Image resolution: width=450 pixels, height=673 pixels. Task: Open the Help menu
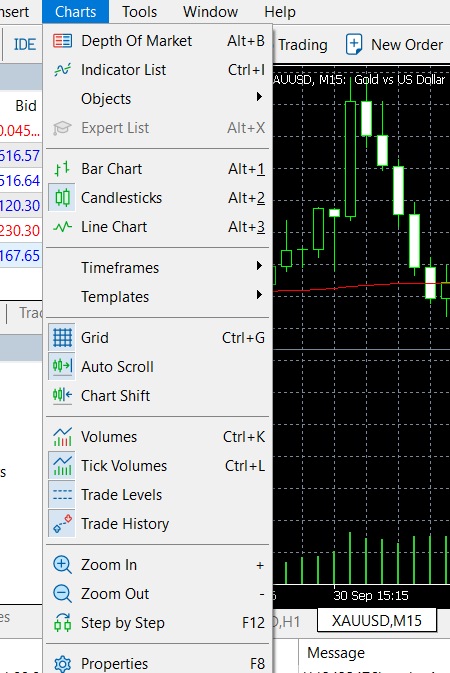(280, 12)
